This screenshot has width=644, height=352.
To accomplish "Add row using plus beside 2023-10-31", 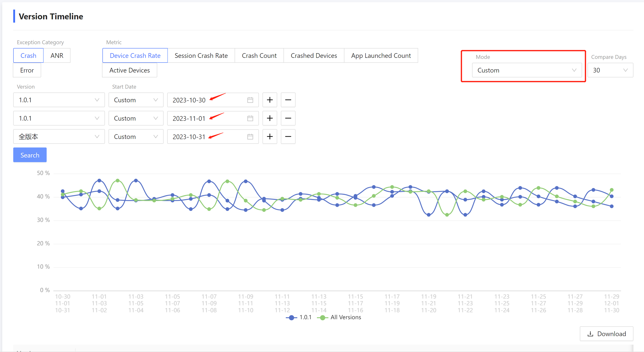I will coord(270,136).
